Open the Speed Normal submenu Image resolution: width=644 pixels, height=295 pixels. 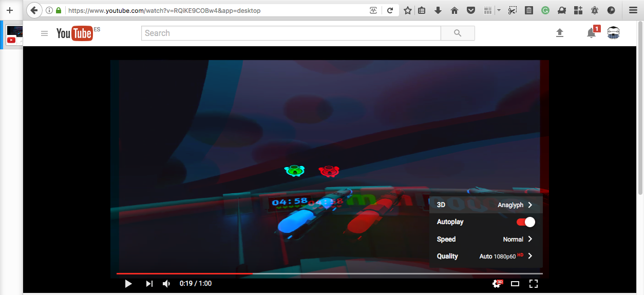(x=486, y=239)
